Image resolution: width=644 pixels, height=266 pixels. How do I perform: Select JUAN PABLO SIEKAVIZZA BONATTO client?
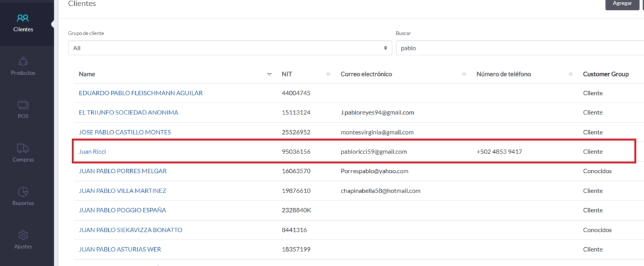coord(130,230)
